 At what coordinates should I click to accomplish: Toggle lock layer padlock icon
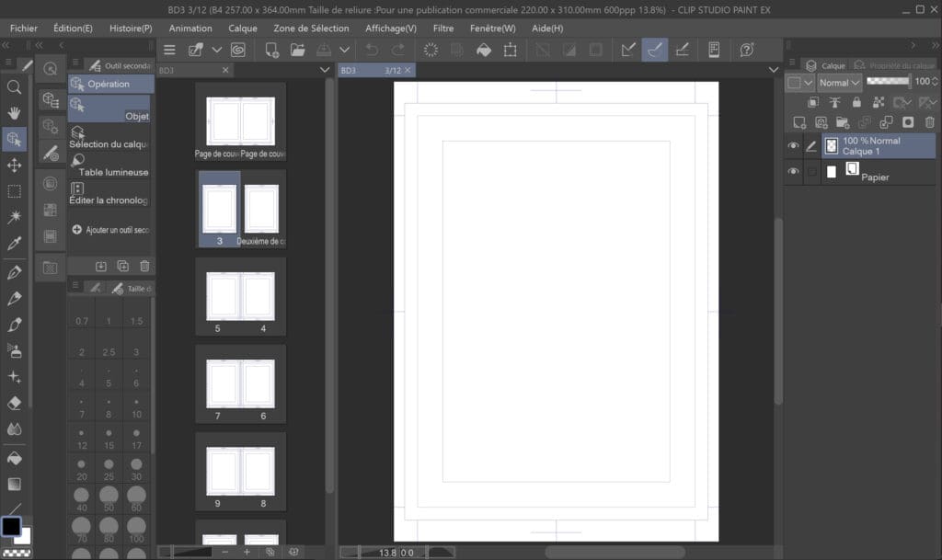click(x=856, y=103)
